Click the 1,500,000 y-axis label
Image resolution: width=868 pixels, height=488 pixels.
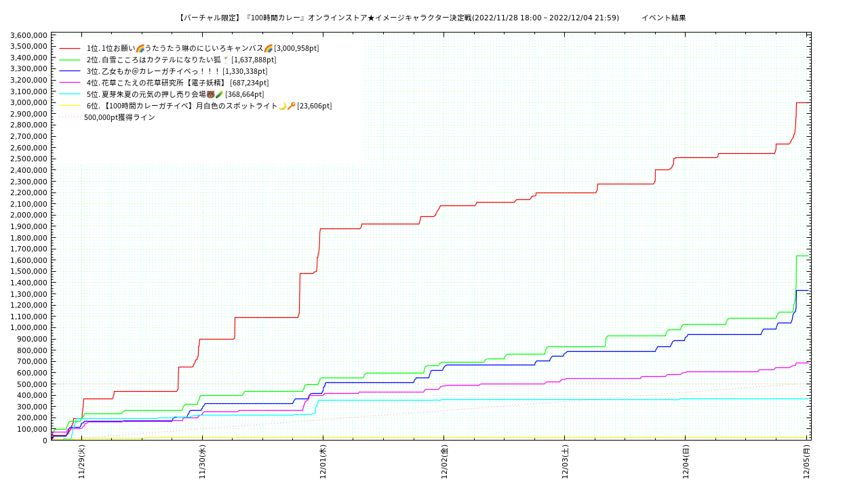tap(29, 271)
